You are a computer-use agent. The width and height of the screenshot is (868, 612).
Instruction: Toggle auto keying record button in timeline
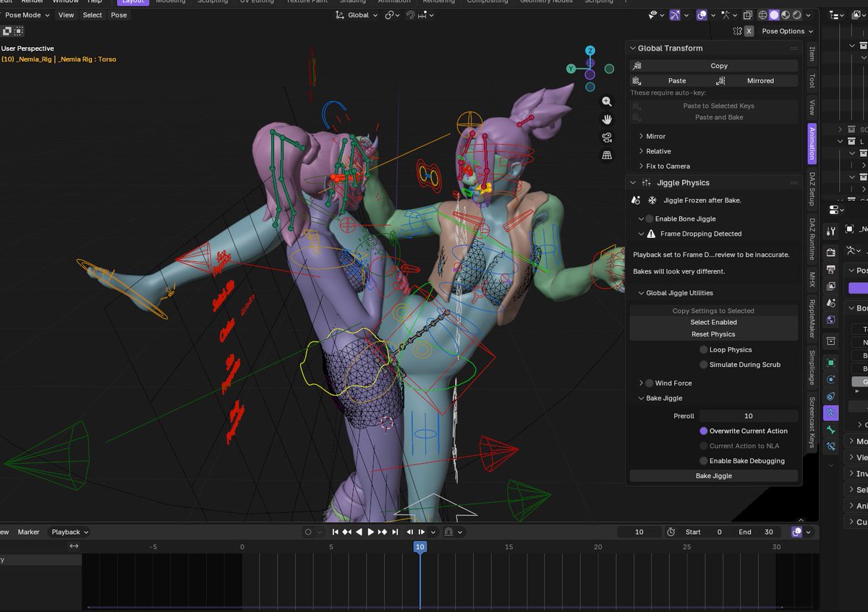pos(308,532)
